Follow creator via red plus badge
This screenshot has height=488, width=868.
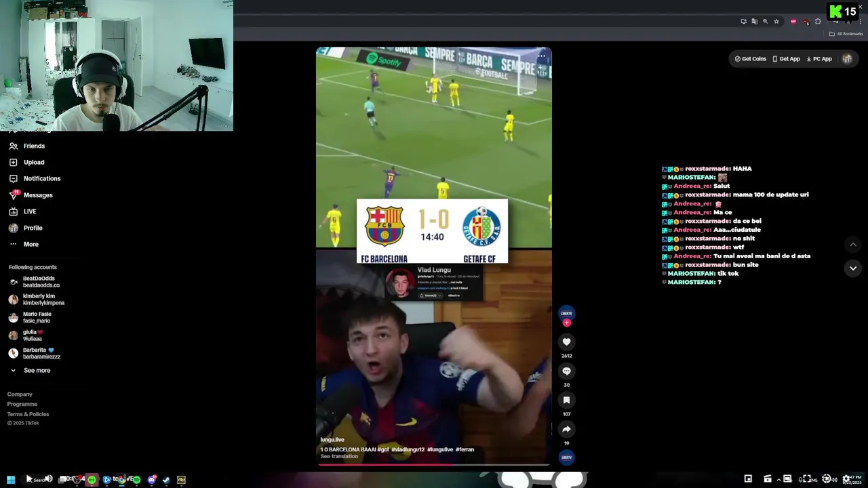point(566,323)
